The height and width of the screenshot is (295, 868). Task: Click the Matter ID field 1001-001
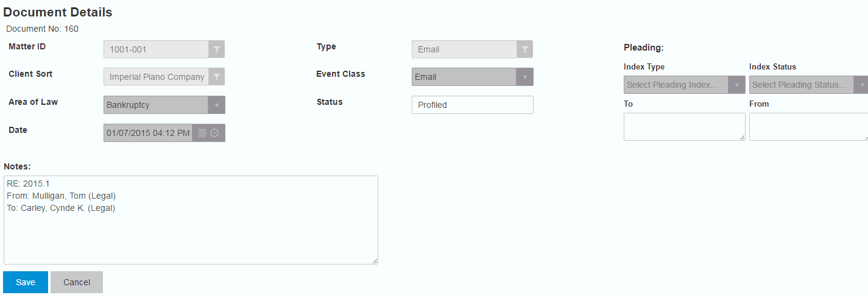[156, 49]
